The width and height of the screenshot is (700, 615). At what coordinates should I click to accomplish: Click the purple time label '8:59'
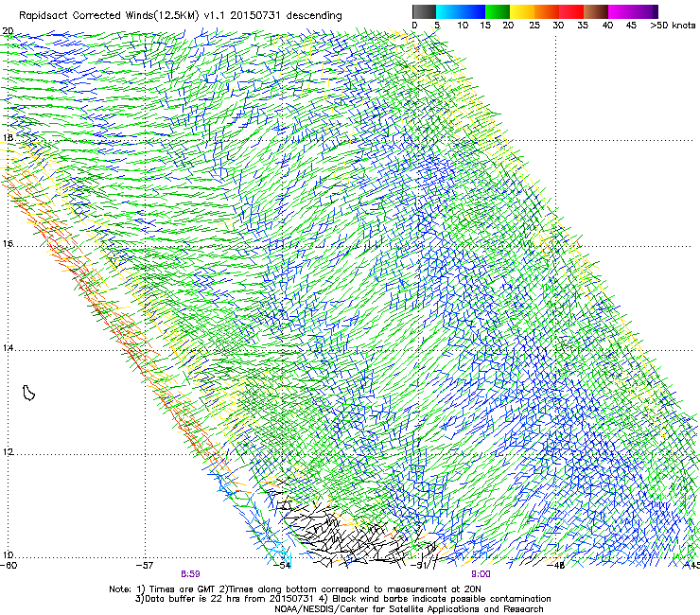tap(190, 574)
